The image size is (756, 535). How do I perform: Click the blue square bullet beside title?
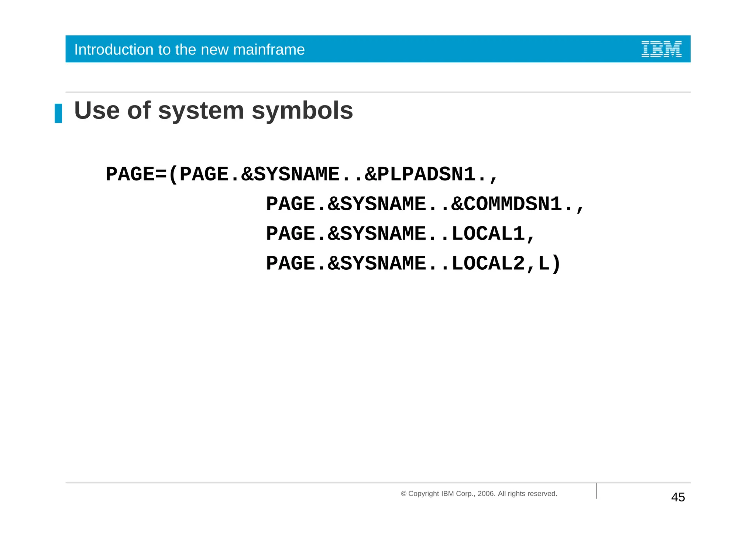pyautogui.click(x=58, y=113)
